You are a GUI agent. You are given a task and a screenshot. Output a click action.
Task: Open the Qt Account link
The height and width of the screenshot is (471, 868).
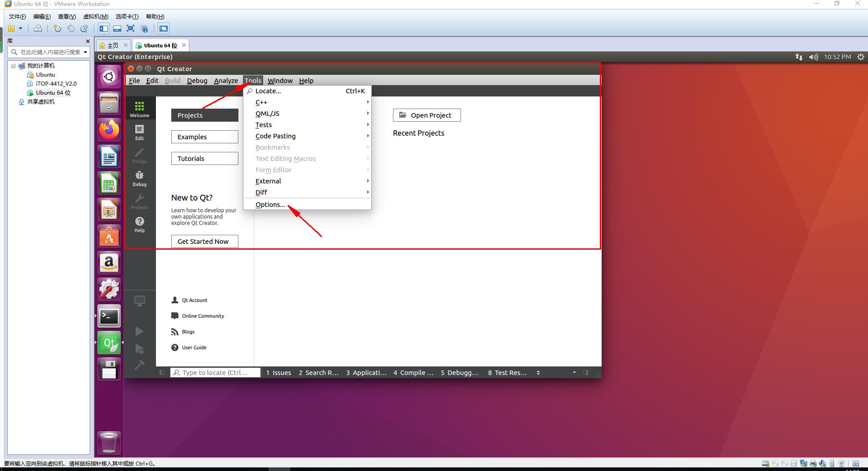[190, 300]
